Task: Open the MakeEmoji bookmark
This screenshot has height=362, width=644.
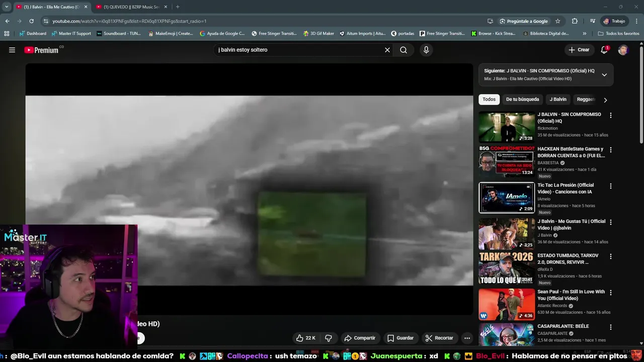Action: (171, 34)
